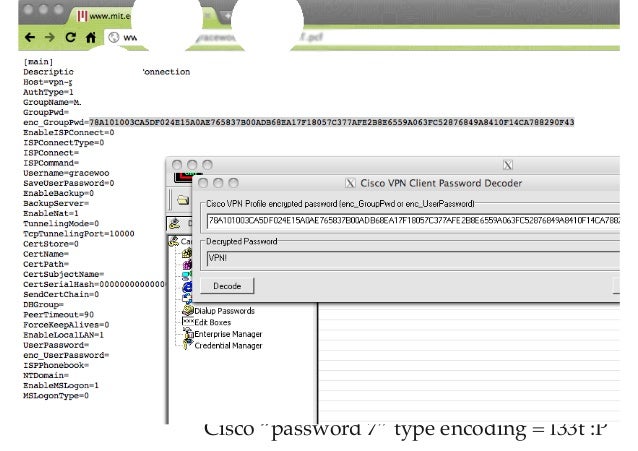Close the browser window
The width and height of the screenshot is (638, 451).
click(28, 9)
